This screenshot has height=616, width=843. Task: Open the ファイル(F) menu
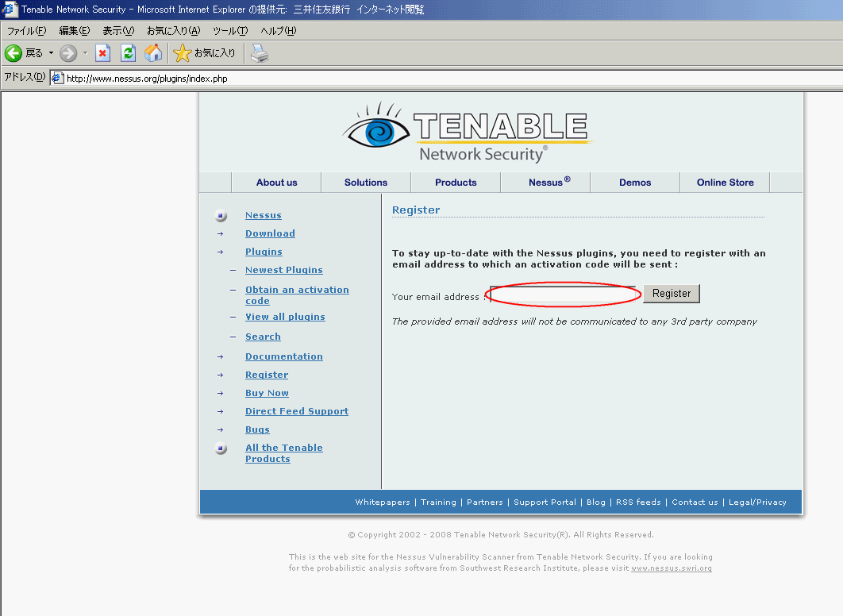pyautogui.click(x=26, y=31)
